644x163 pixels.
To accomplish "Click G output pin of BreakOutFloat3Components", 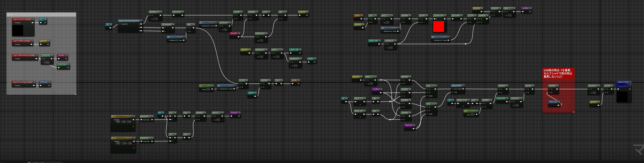I will (141, 27).
